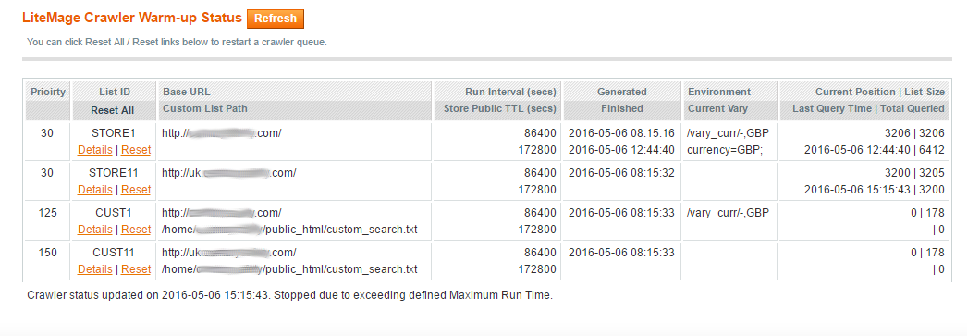The image size is (980, 336).
Task: Click CUST1 custom_search.txt list path
Action: tap(289, 230)
